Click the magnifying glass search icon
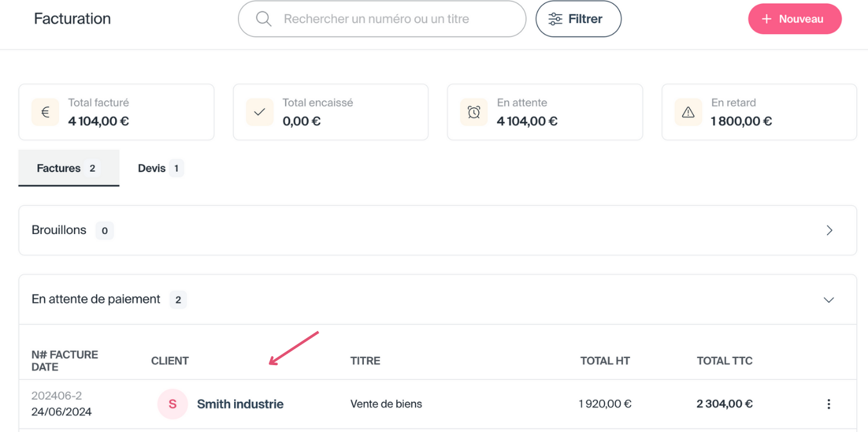868x432 pixels. (x=264, y=19)
